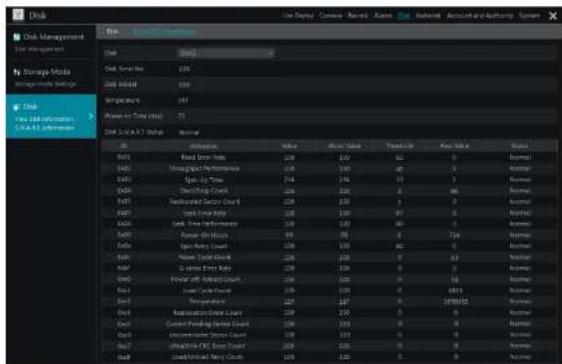Select the Seek Error Rate row
Image resolution: width=562 pixels, height=364 pixels.
point(329,213)
